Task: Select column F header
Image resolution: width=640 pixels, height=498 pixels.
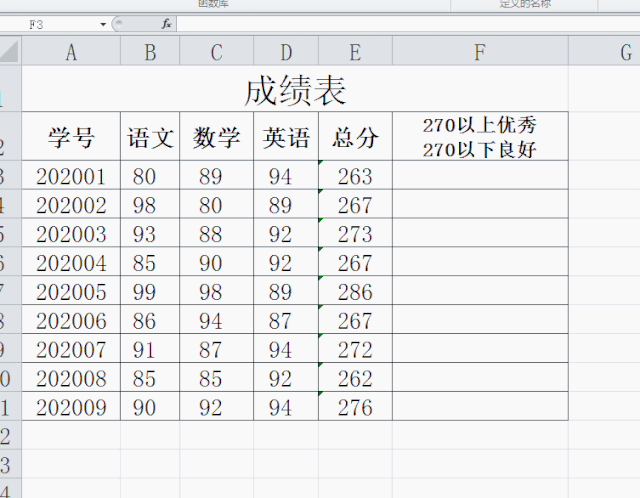Action: [480, 51]
